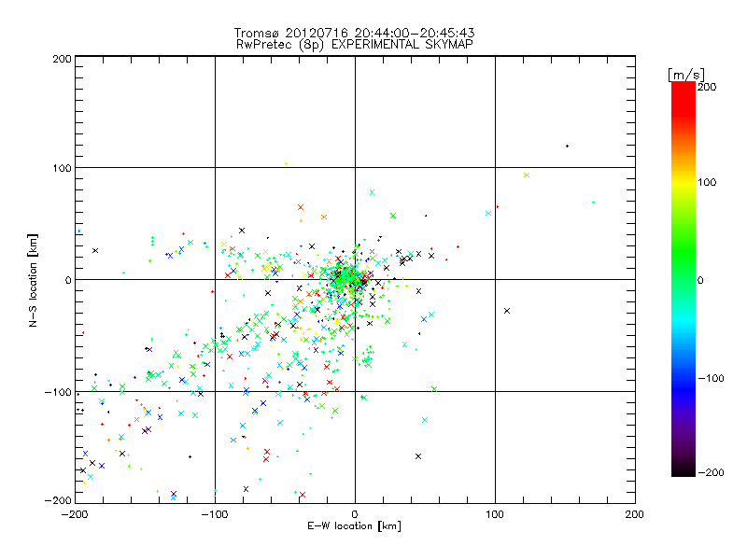Click the y-axis tick label '100' on left
This screenshot has width=747, height=560.
click(62, 168)
